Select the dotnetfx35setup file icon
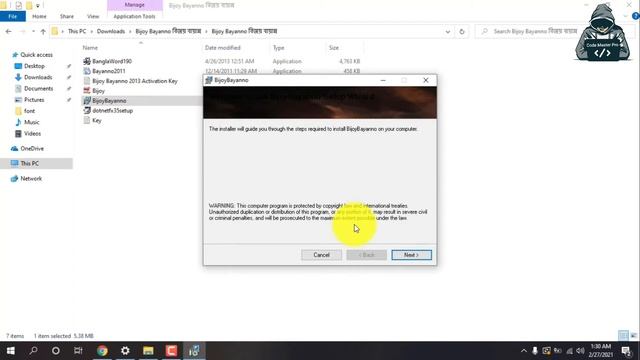 (87, 110)
